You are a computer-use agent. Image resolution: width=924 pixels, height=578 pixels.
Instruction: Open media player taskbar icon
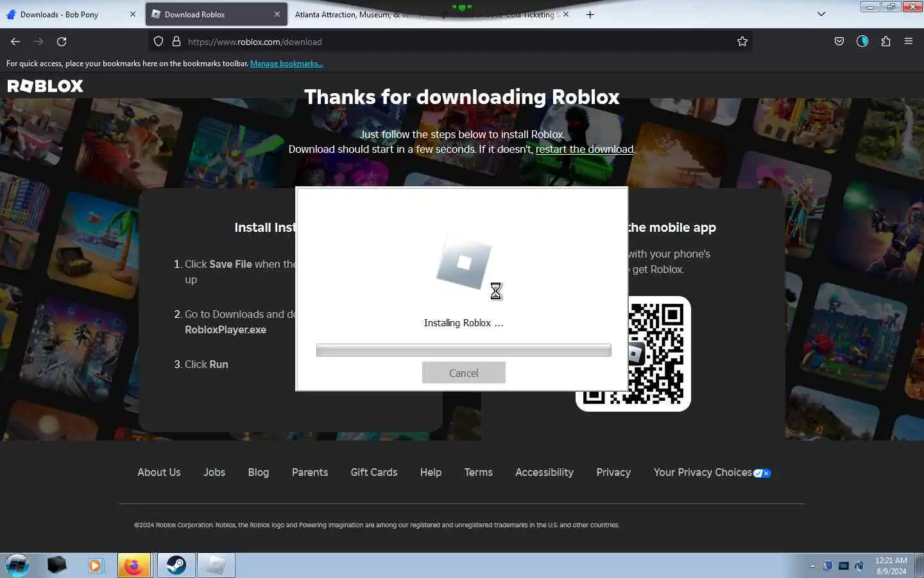click(95, 565)
